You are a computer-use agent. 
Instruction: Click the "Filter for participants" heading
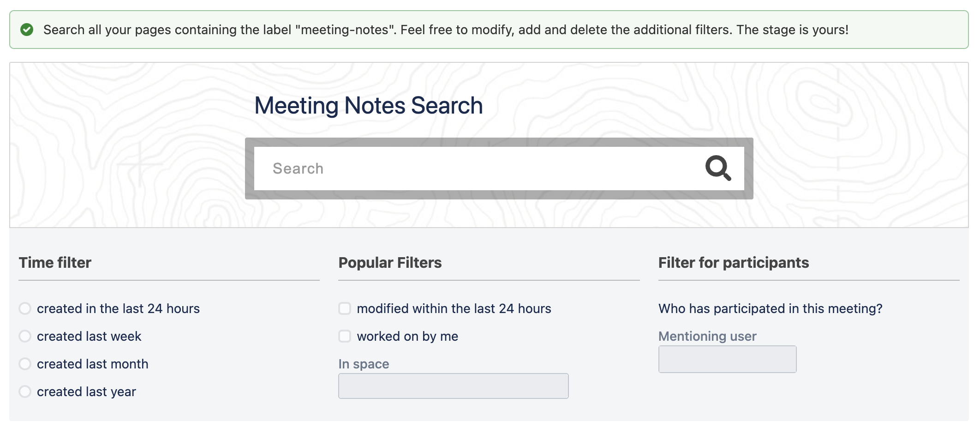coord(733,263)
